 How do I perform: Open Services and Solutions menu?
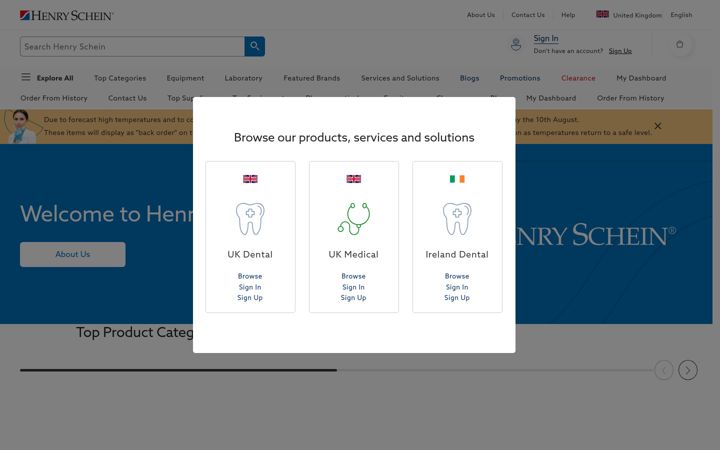click(x=400, y=78)
